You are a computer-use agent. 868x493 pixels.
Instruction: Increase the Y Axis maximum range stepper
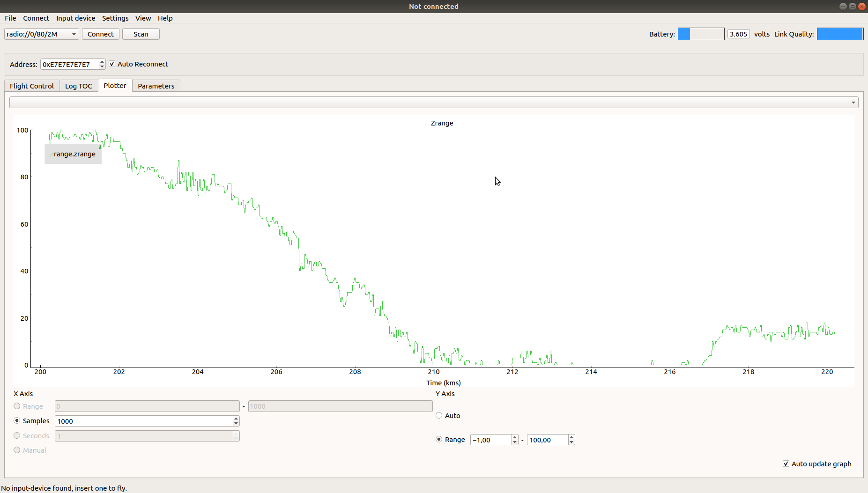(x=571, y=437)
